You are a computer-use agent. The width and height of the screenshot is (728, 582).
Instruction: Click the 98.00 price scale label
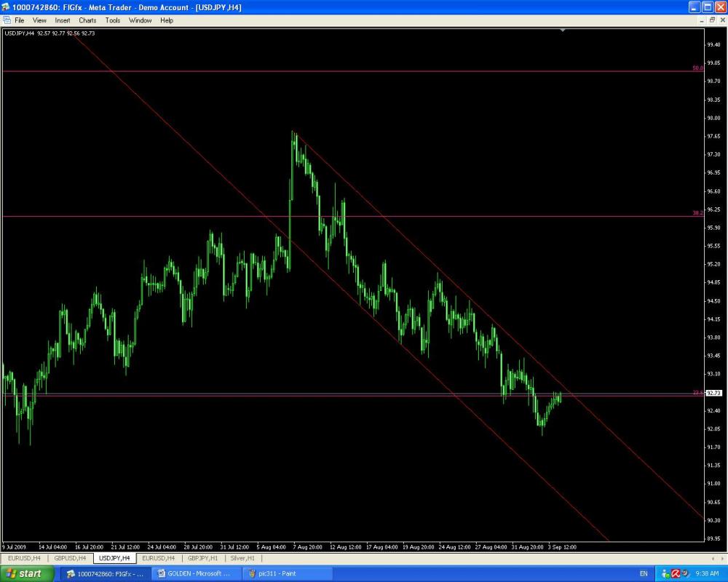click(x=713, y=118)
